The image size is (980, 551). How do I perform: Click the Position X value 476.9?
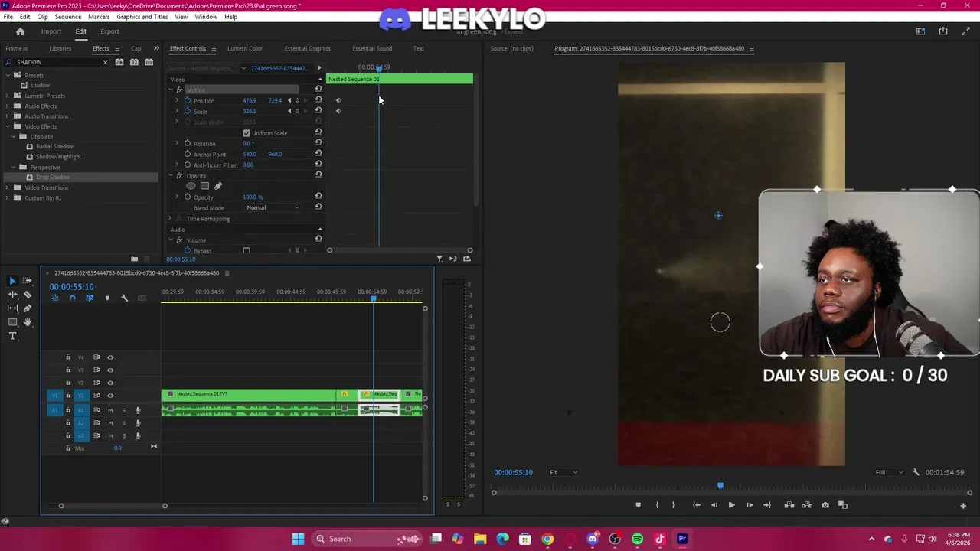(x=250, y=100)
